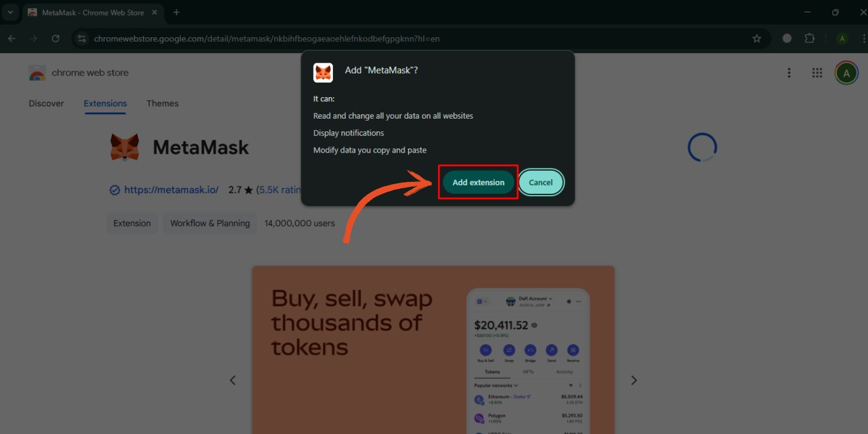Open the Google apps grid icon
Screen dimensions: 868x434
pos(817,73)
